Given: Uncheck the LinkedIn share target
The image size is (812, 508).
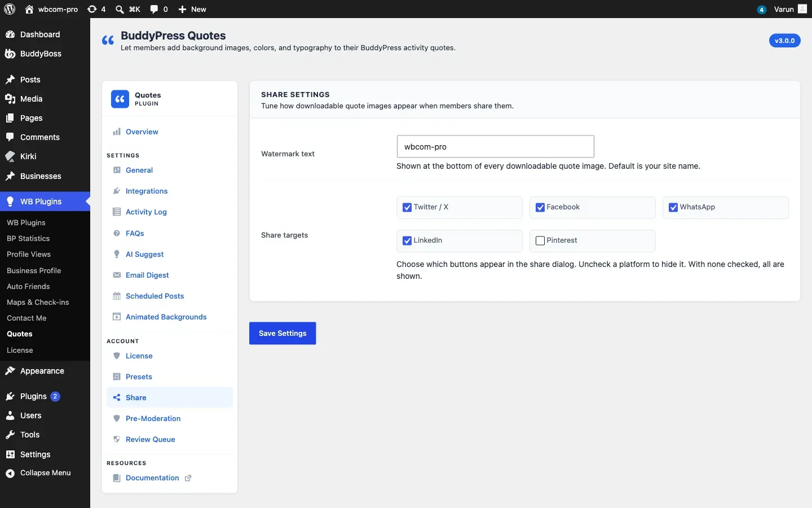Looking at the screenshot, I should pyautogui.click(x=407, y=240).
